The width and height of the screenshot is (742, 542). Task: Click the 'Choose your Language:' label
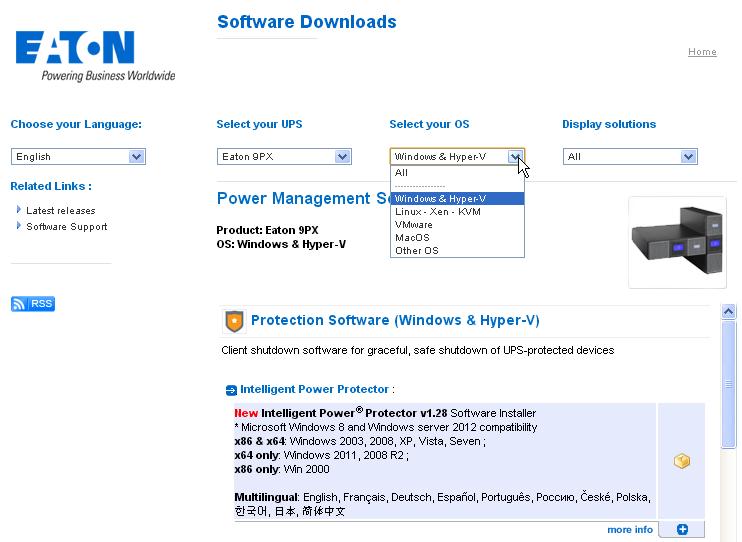[76, 124]
